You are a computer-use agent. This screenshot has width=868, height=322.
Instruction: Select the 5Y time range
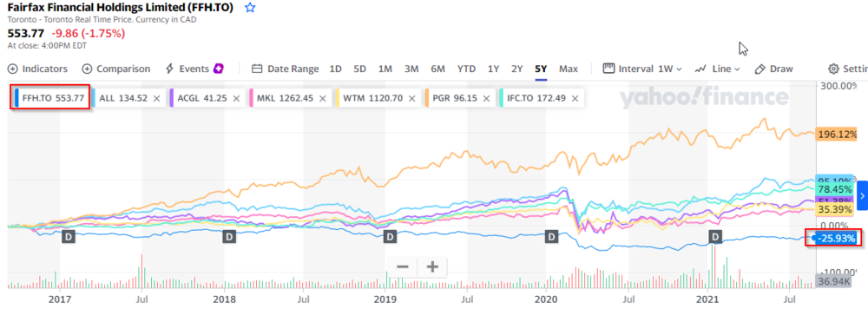pyautogui.click(x=541, y=69)
